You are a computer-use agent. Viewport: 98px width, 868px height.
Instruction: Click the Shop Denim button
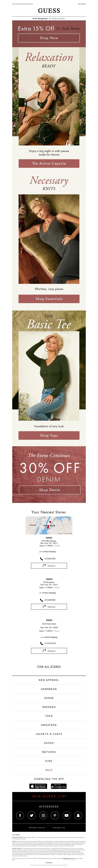49,490
